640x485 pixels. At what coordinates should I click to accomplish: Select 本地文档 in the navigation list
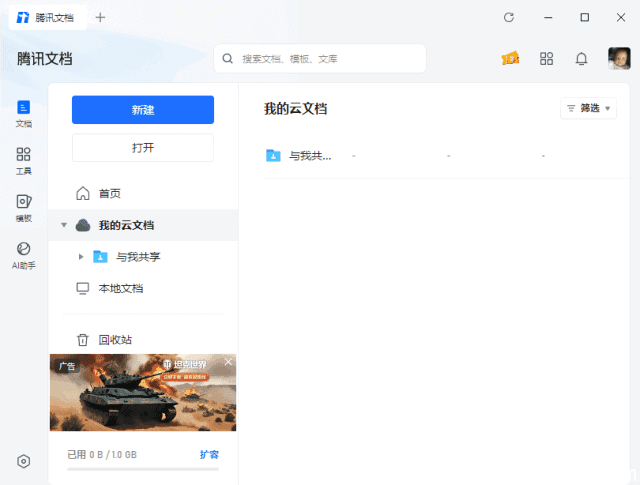(120, 288)
